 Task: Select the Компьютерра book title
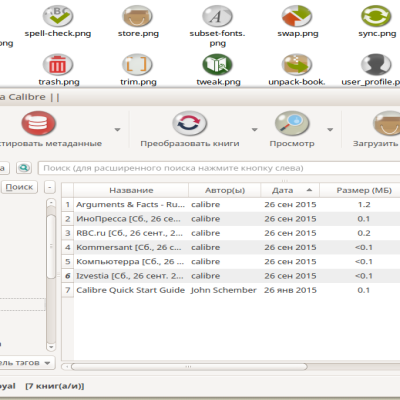(x=130, y=262)
